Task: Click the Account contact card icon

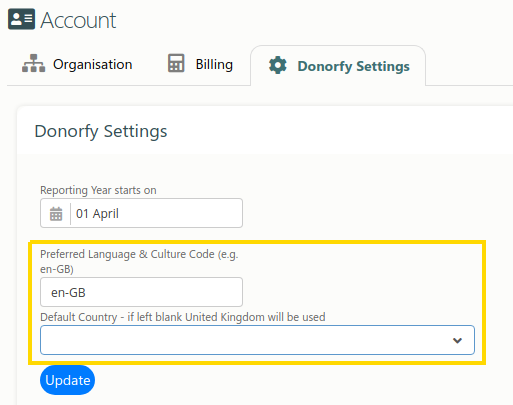Action: coord(21,19)
